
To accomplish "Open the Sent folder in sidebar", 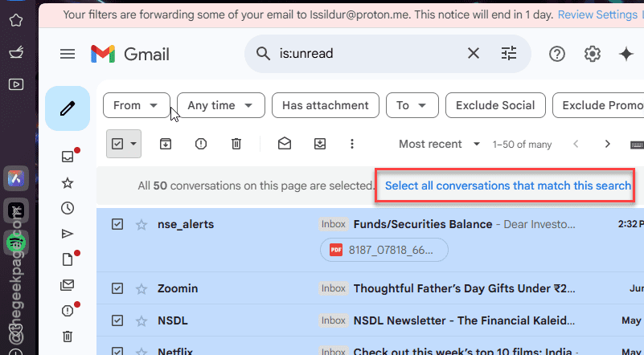I will tap(68, 234).
